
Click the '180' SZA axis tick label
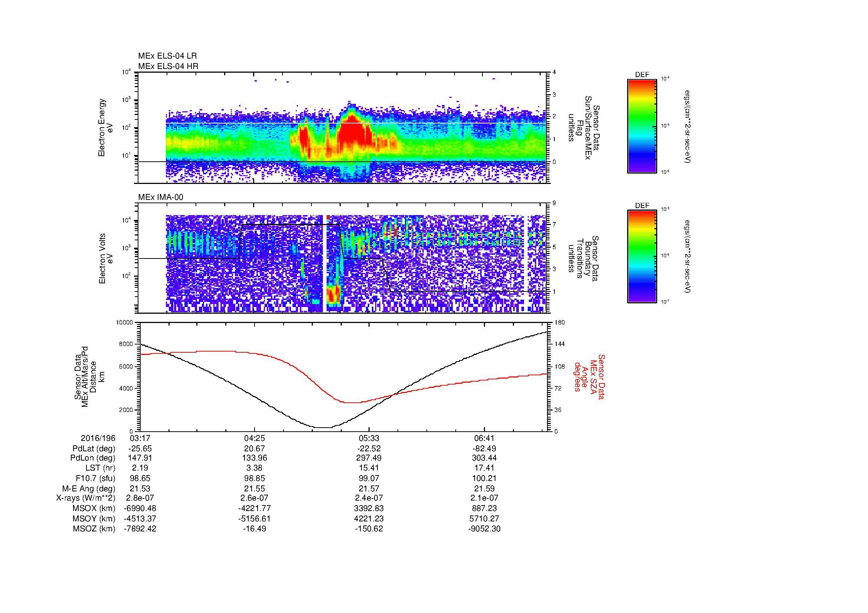560,323
